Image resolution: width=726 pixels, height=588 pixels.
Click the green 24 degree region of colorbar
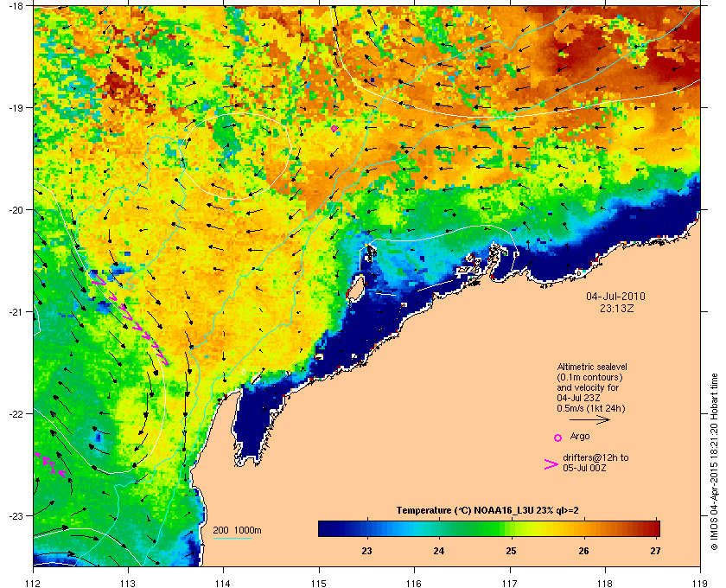click(439, 528)
